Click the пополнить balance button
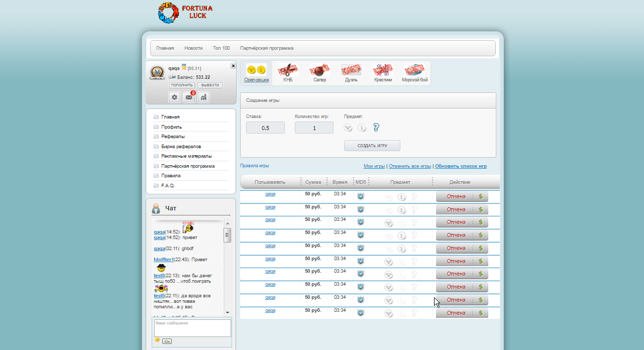644x350 pixels. [x=181, y=85]
